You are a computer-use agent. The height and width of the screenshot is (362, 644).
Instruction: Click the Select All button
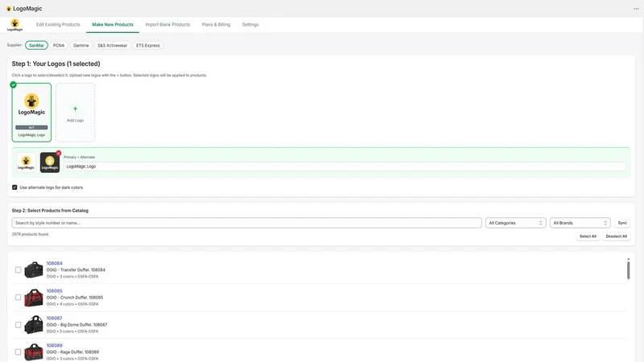(x=588, y=237)
